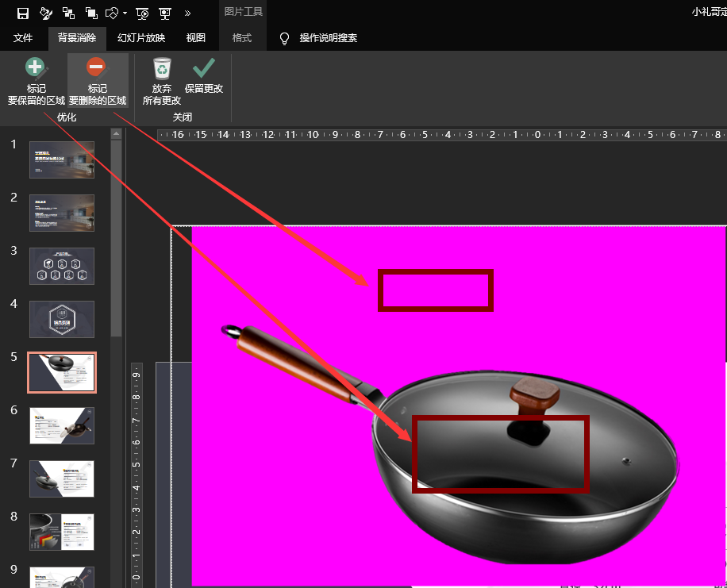Start slideshow from beginning icon
Image resolution: width=727 pixels, height=588 pixels.
pyautogui.click(x=142, y=13)
